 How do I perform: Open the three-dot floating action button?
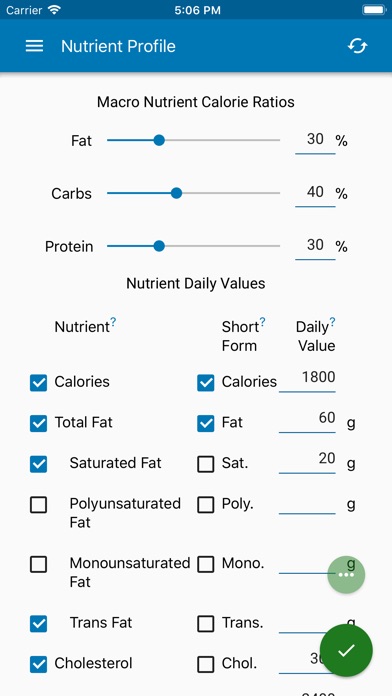(346, 574)
